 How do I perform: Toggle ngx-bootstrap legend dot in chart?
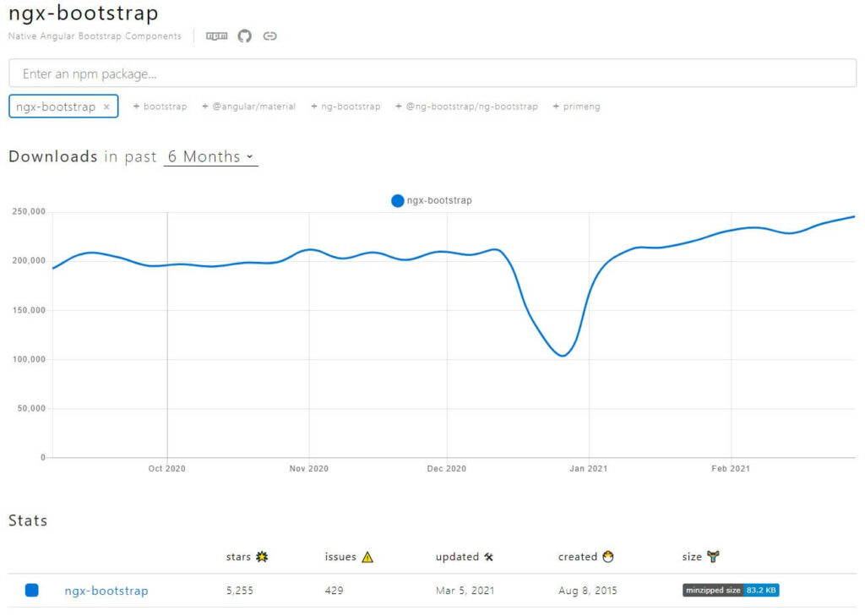tap(397, 201)
